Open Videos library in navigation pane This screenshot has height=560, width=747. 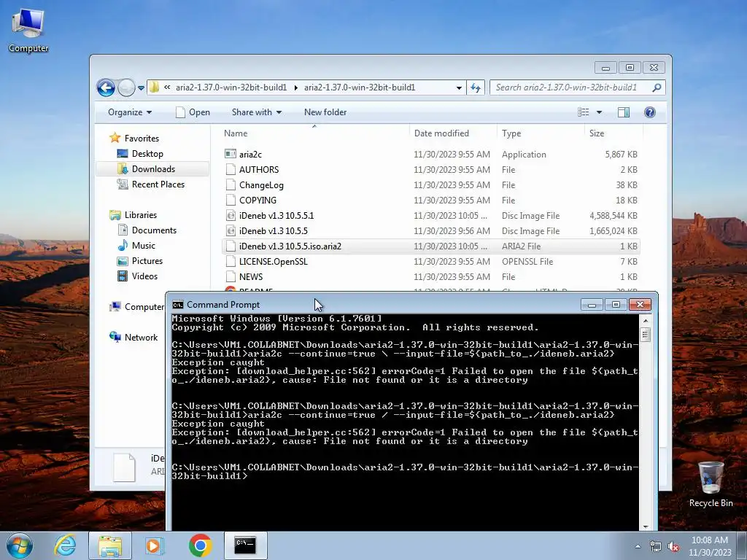click(144, 276)
